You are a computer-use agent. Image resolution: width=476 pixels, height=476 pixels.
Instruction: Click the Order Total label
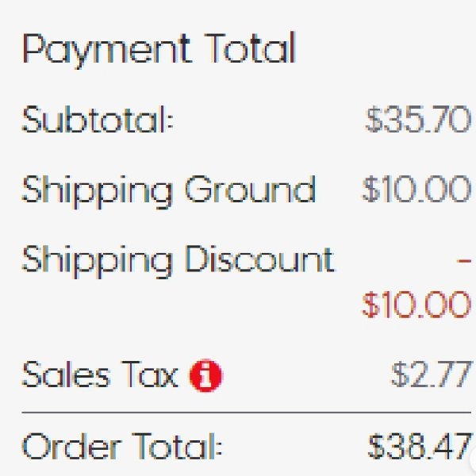coord(122,446)
